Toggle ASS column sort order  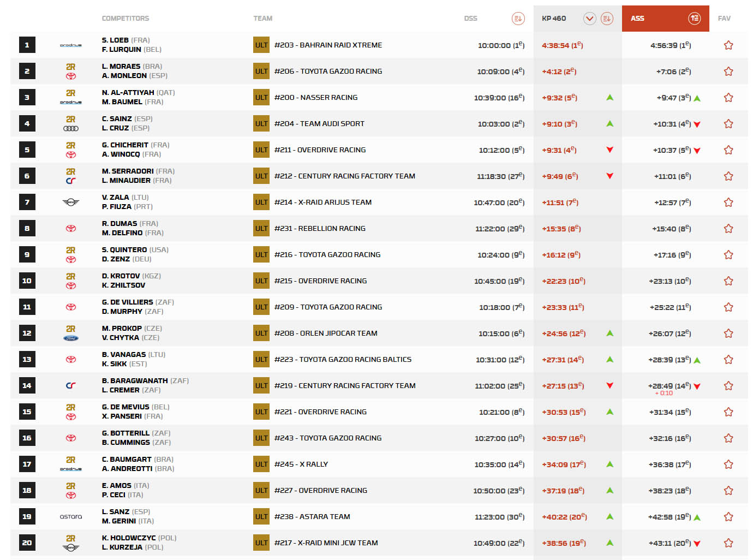[694, 19]
